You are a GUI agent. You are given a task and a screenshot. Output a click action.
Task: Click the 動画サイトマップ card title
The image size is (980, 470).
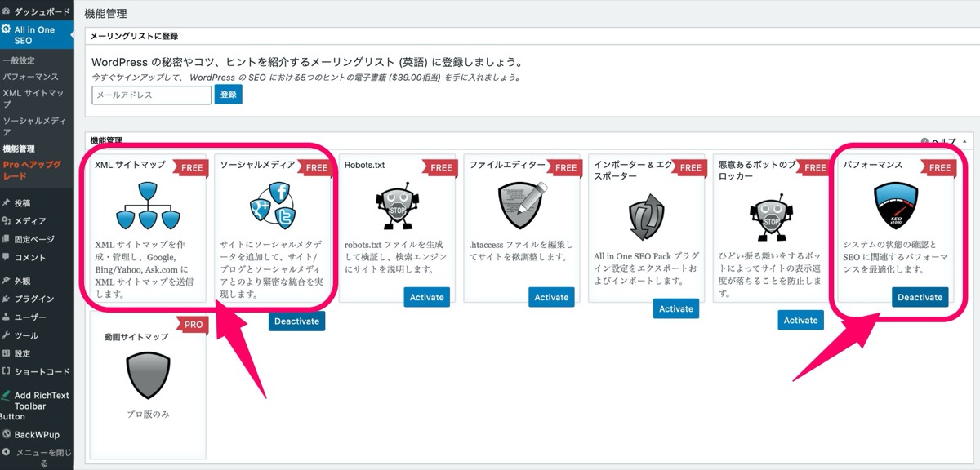coord(136,336)
